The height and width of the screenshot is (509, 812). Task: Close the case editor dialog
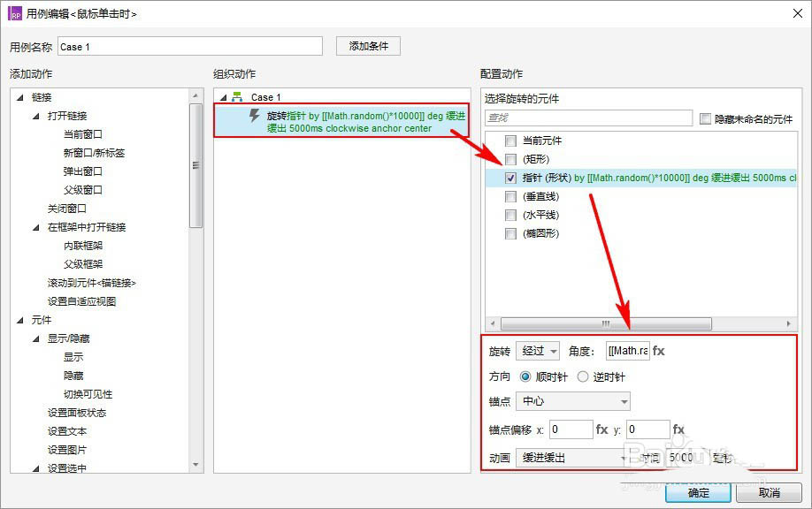pyautogui.click(x=798, y=13)
